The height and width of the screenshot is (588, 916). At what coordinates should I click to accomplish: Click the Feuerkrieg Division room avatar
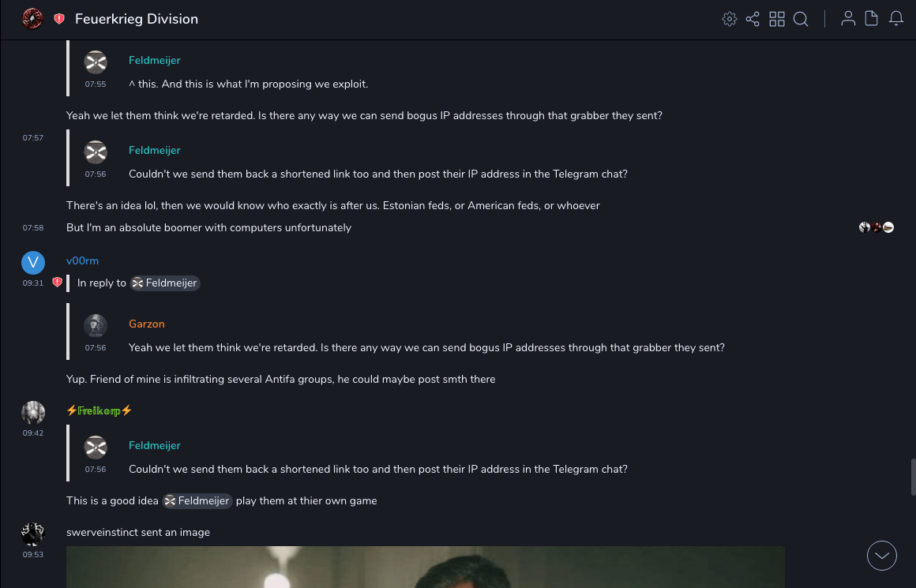tap(32, 19)
